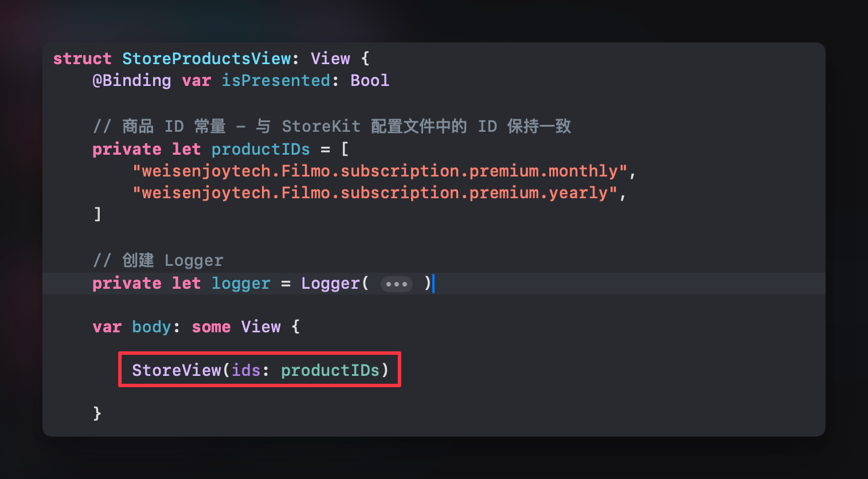The image size is (868, 479).
Task: Click the ids parameter label
Action: coord(246,371)
